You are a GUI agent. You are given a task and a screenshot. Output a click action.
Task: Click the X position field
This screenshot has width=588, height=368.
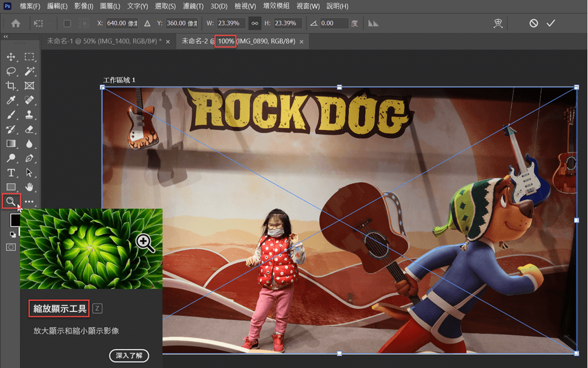click(x=122, y=23)
